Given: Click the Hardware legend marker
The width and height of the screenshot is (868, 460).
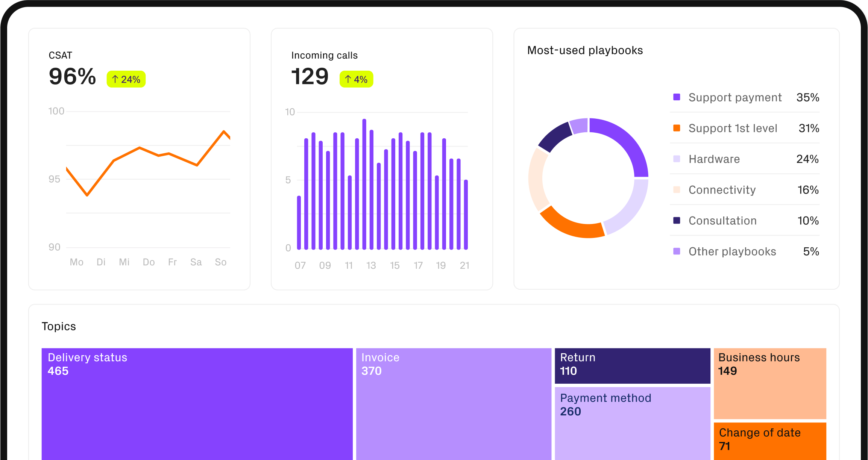Looking at the screenshot, I should (x=677, y=159).
